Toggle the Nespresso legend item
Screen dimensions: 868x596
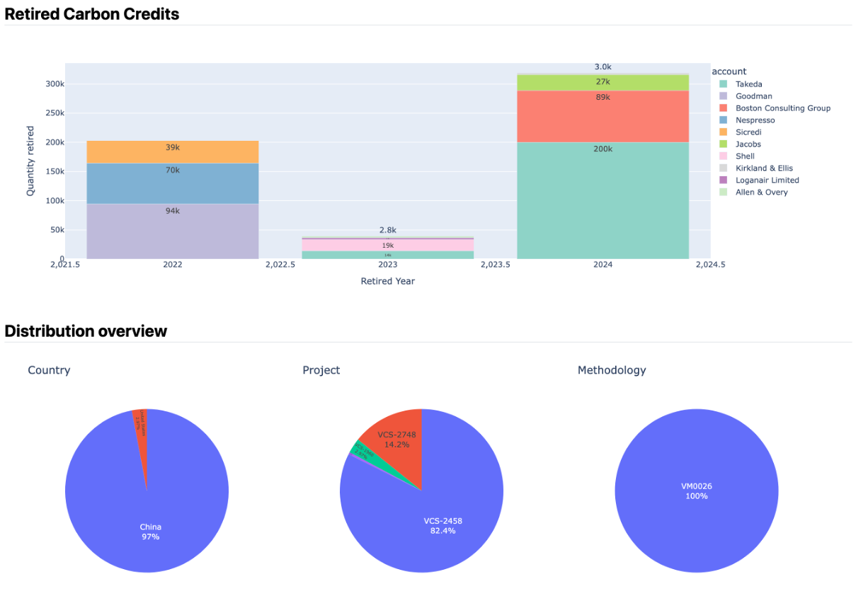755,120
